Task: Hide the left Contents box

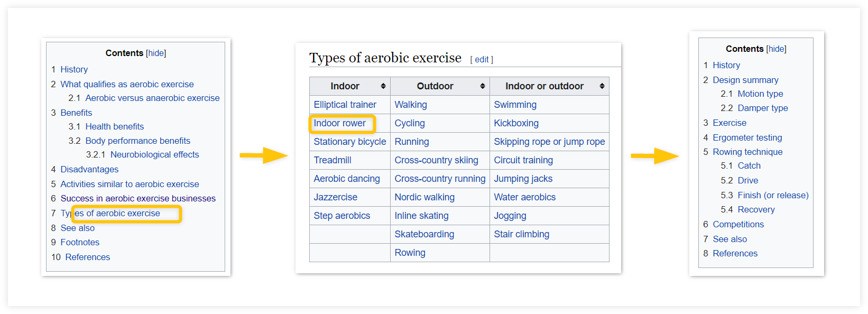Action: point(156,53)
